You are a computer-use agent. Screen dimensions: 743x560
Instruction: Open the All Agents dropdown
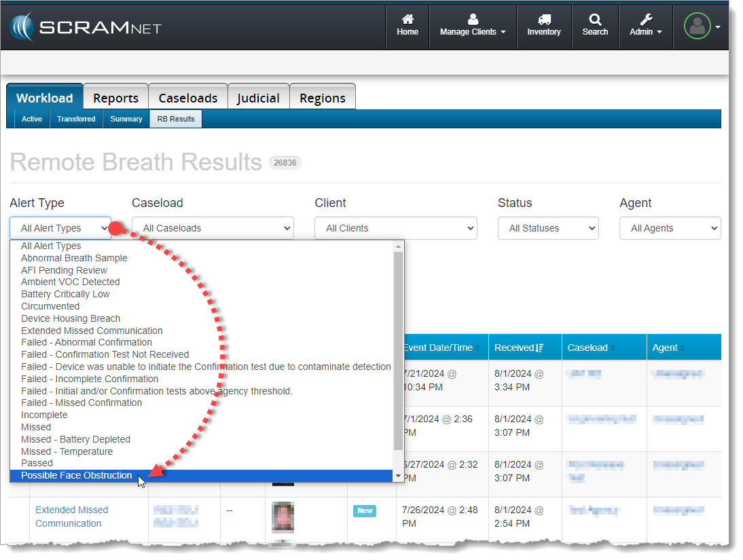coord(670,228)
